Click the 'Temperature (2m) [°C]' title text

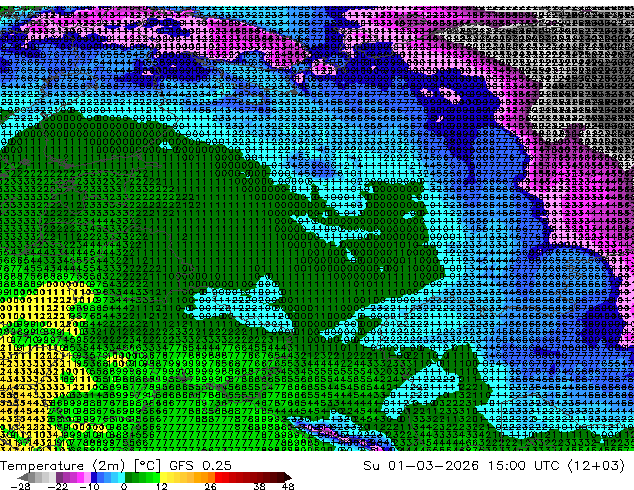click(x=80, y=466)
